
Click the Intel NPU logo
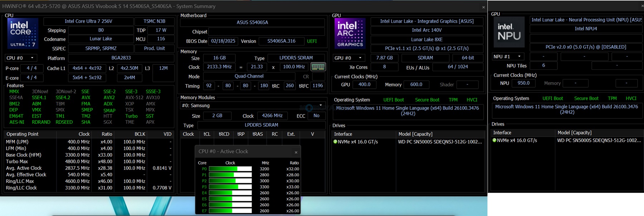(x=509, y=32)
